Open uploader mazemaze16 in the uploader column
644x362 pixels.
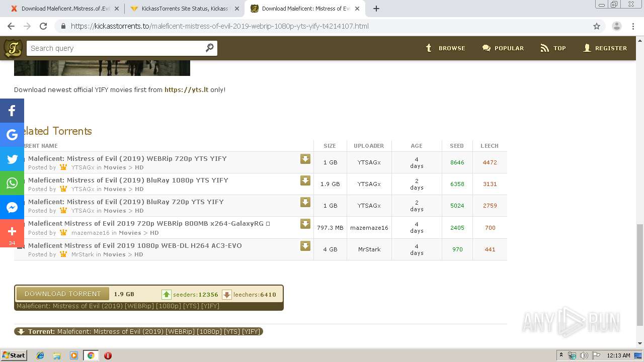click(369, 228)
